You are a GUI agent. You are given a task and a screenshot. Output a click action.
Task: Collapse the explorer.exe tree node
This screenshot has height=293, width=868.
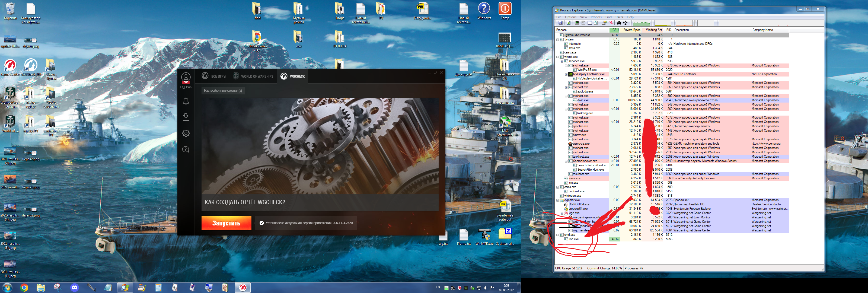557,200
